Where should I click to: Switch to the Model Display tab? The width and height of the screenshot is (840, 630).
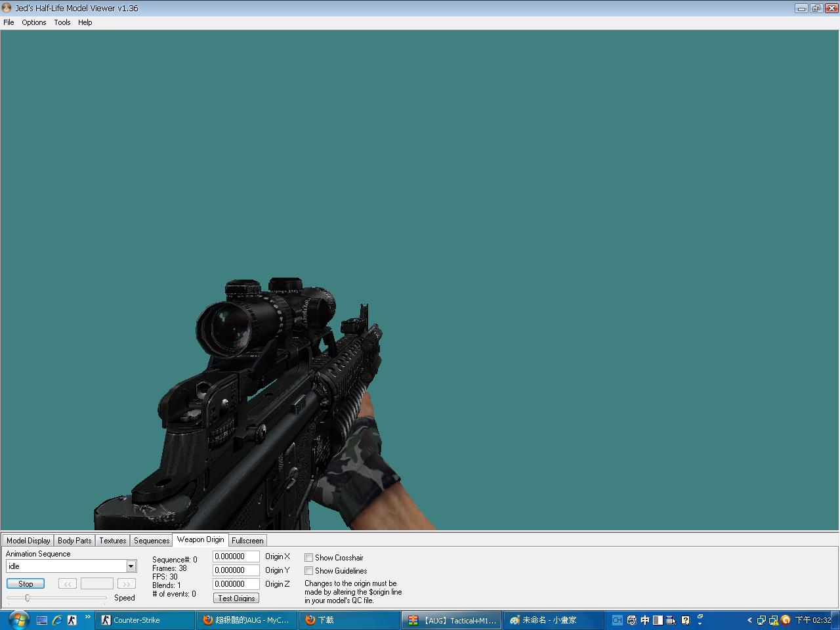pyautogui.click(x=28, y=541)
